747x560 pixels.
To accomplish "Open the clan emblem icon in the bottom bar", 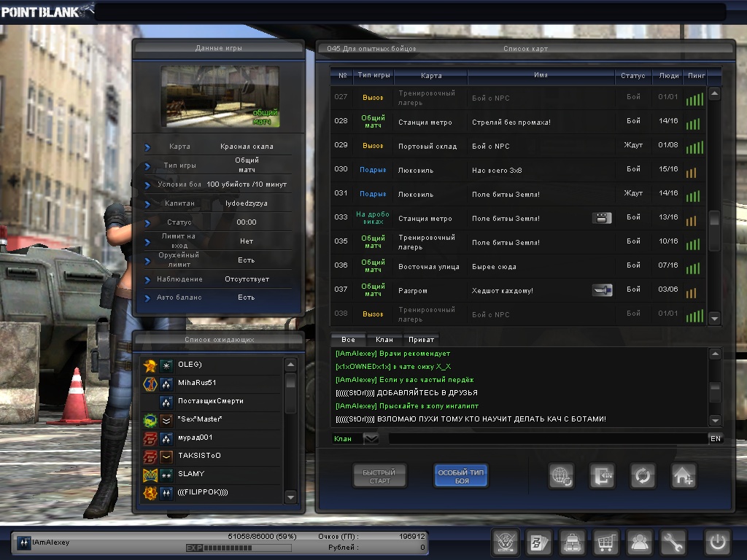I will (x=505, y=542).
